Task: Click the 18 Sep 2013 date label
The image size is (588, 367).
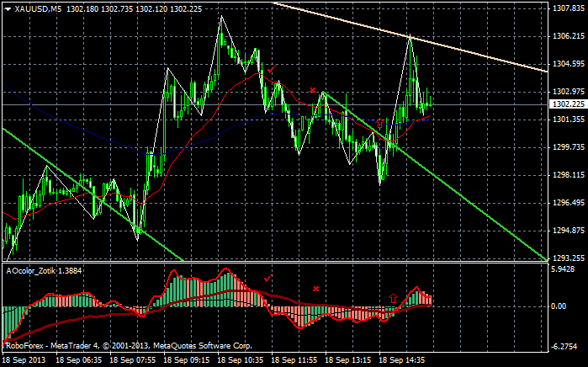Action: tap(24, 360)
